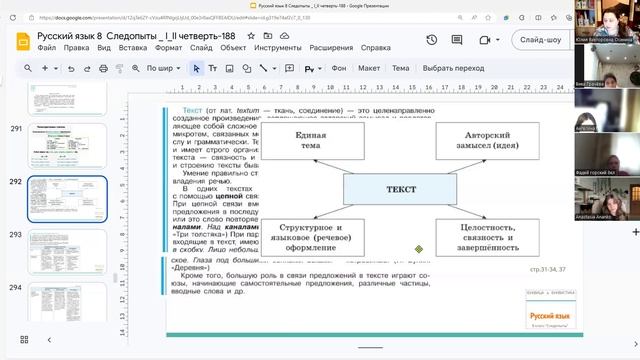Expand the Py tool dropdown arrow
The image size is (640, 360).
(x=320, y=69)
